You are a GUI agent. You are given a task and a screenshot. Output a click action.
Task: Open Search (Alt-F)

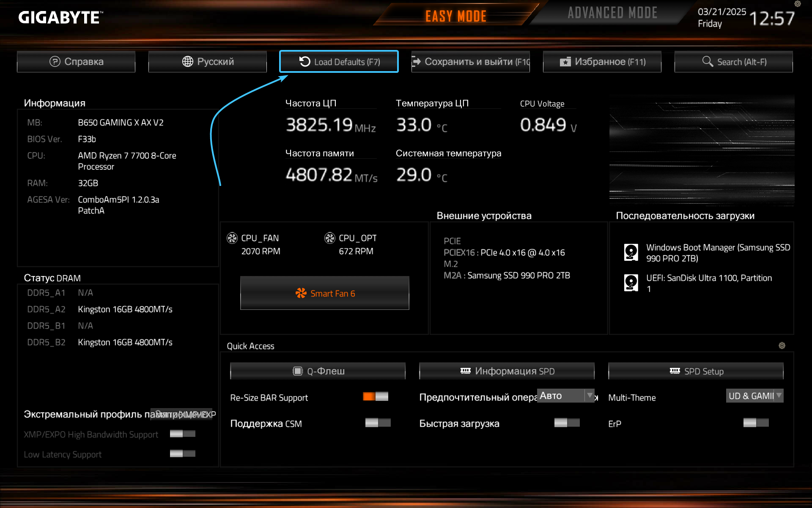734,62
